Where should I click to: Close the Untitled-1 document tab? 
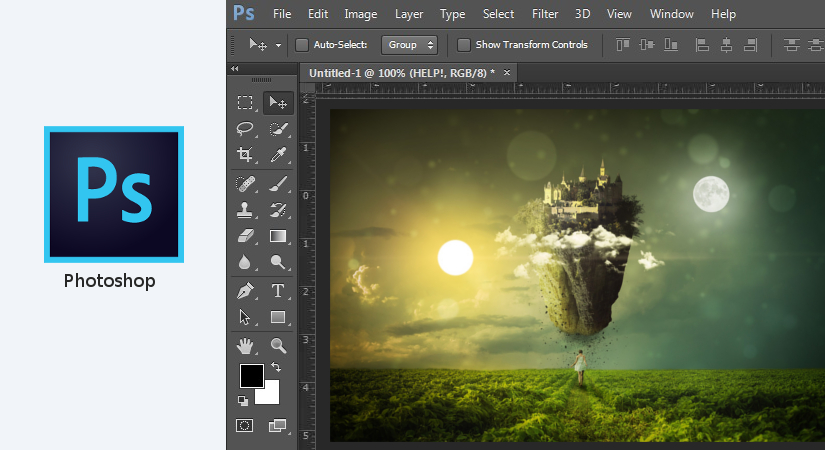[x=507, y=72]
